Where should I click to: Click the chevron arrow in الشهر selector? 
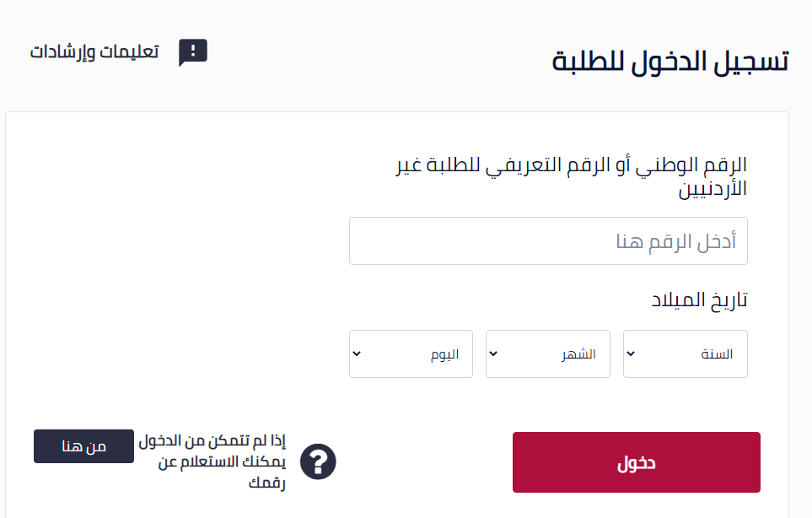point(493,353)
